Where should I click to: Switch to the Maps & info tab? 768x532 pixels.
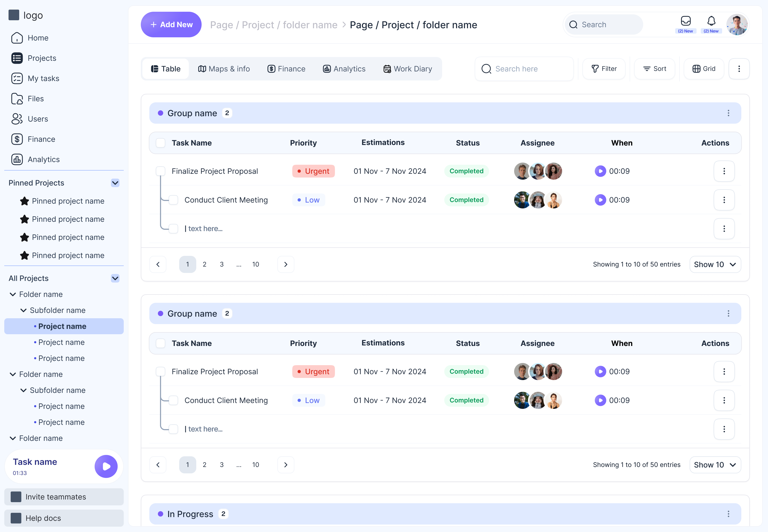coord(224,69)
